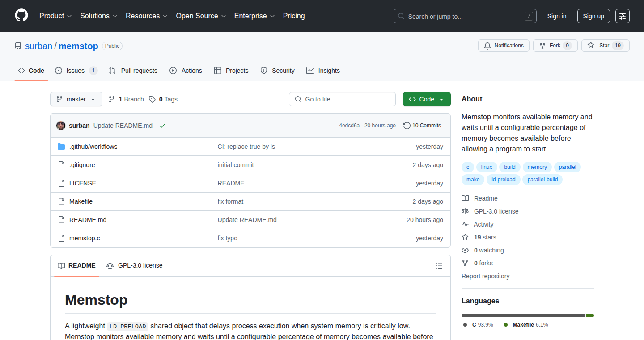The image size is (644, 340).
Task: Open the README outline list icon
Action: [439, 266]
